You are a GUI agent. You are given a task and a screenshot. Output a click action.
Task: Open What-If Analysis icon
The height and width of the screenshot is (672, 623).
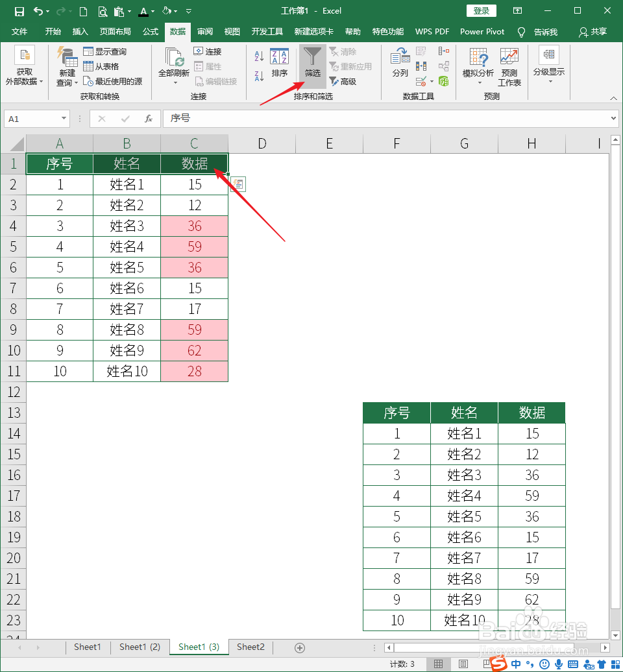click(x=478, y=57)
